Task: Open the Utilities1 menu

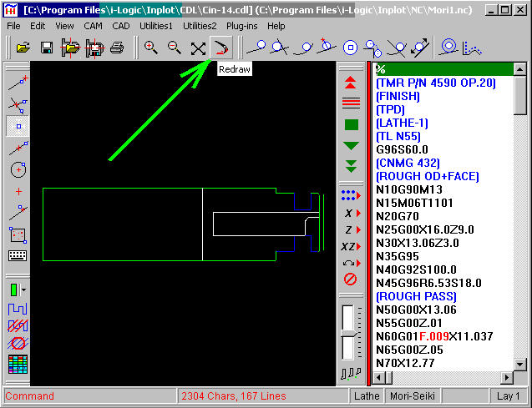Action: pyautogui.click(x=156, y=26)
